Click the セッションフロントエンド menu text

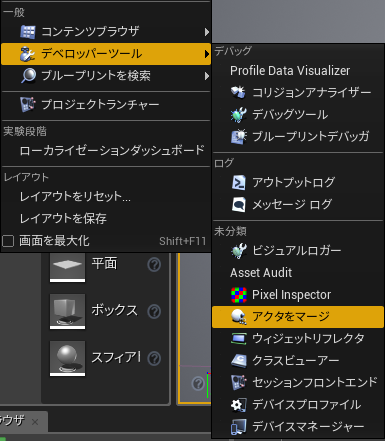pyautogui.click(x=315, y=382)
